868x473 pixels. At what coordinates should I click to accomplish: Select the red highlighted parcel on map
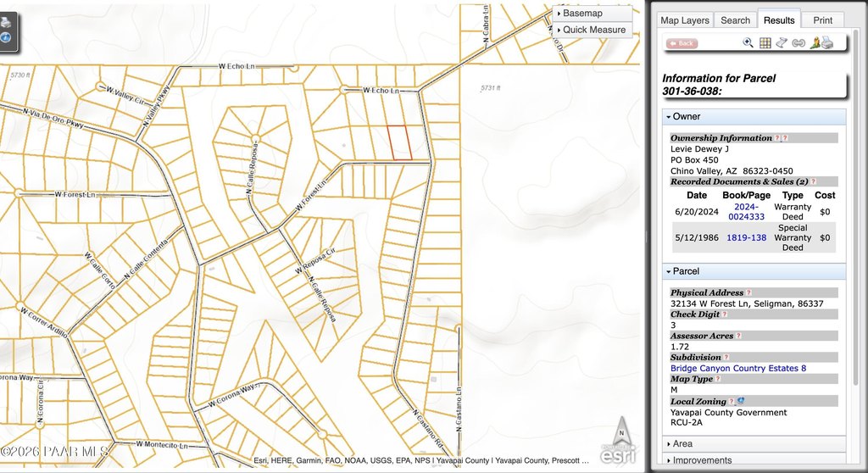pyautogui.click(x=399, y=142)
